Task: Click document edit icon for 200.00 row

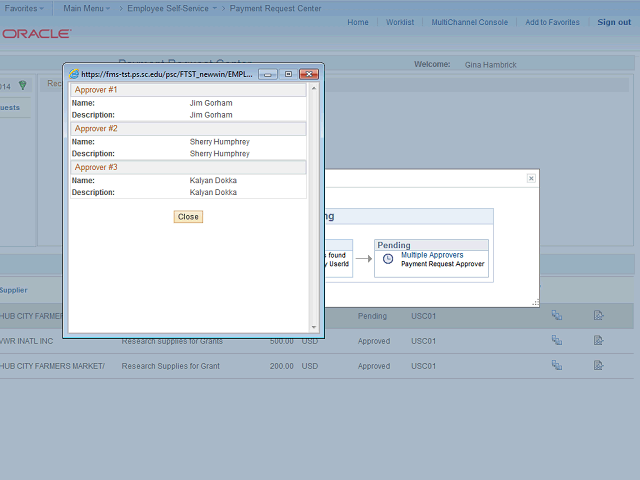Action: pyautogui.click(x=598, y=366)
